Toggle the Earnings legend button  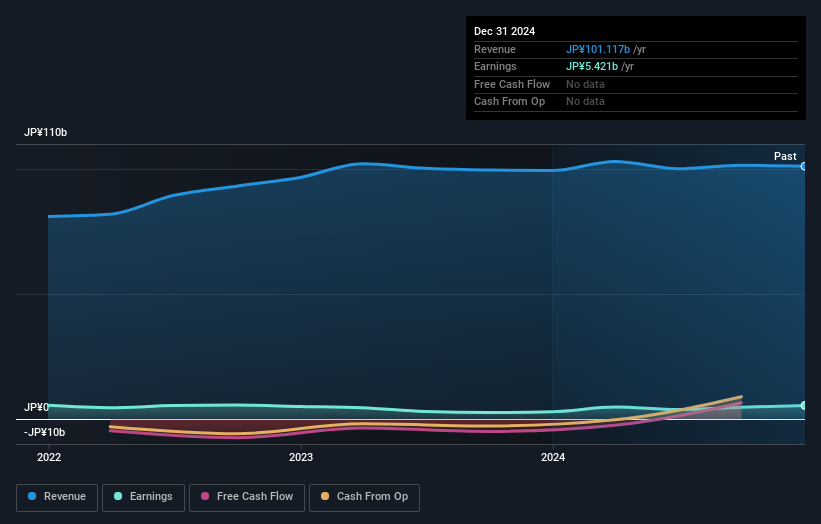143,497
